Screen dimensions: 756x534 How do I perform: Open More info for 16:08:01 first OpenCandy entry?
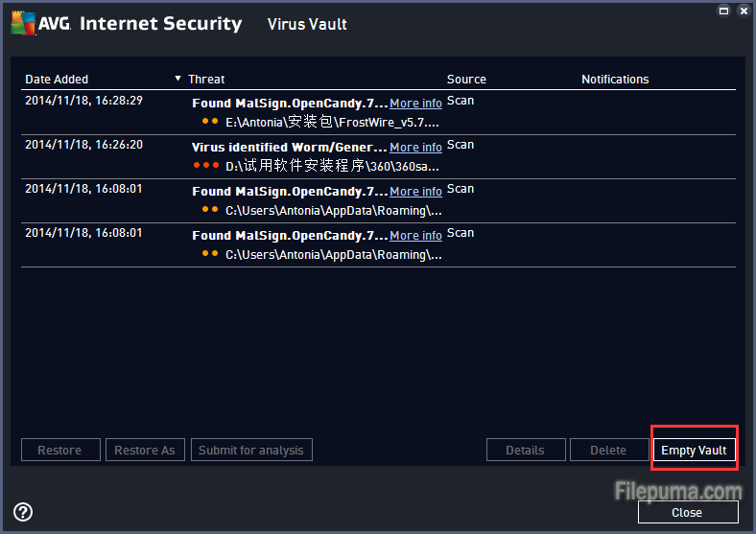415,192
